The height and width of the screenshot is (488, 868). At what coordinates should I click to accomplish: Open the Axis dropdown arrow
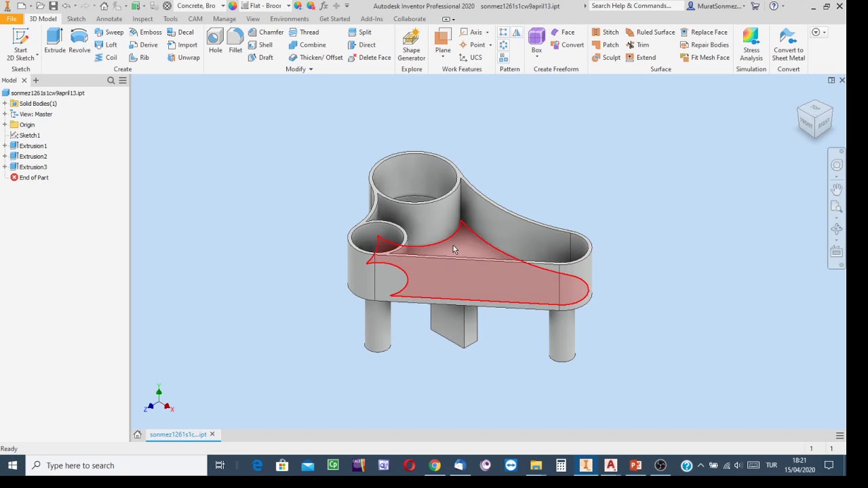point(487,33)
